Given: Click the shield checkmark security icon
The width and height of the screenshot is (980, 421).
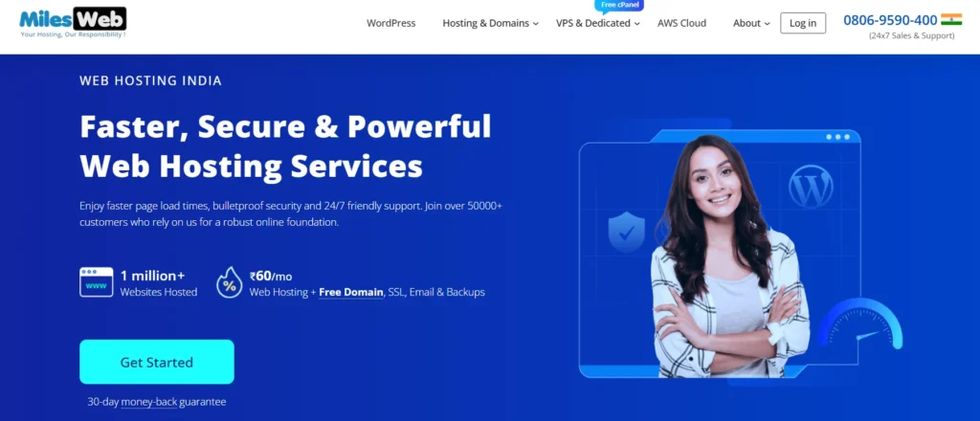Looking at the screenshot, I should point(626,232).
